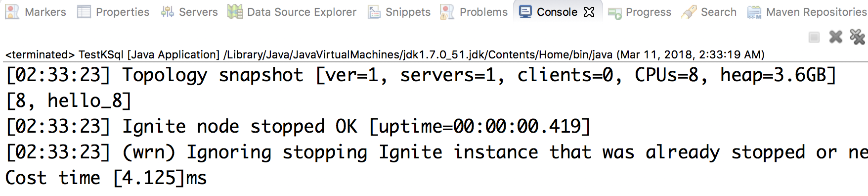Click the 'Ignite node stopped OK' line
Viewport: 868px width, 196px height.
click(298, 127)
